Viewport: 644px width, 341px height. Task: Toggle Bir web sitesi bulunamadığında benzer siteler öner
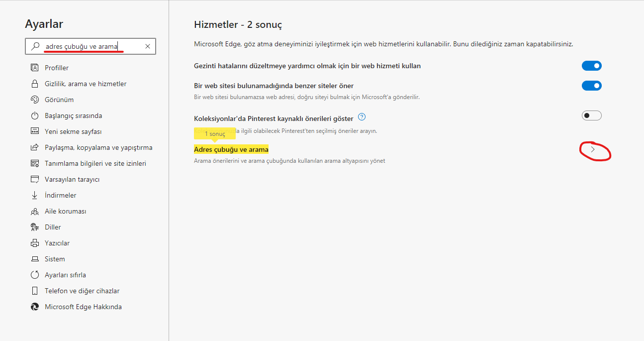pos(592,86)
